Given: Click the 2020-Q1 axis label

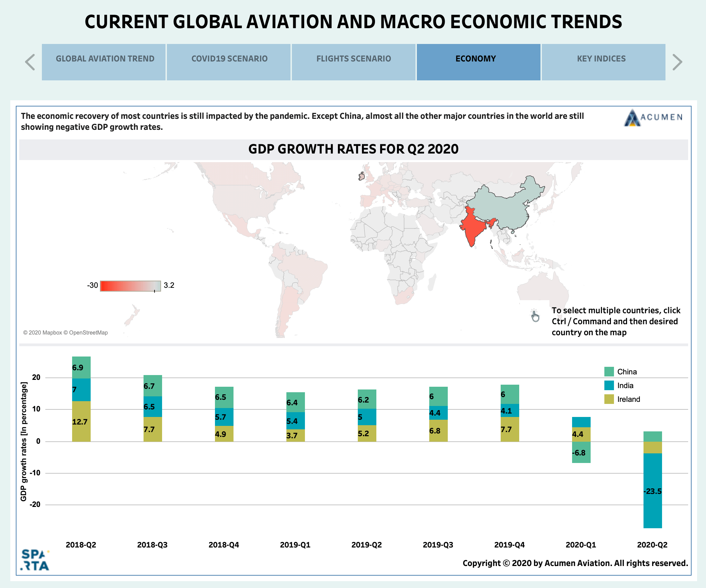Looking at the screenshot, I should [581, 545].
